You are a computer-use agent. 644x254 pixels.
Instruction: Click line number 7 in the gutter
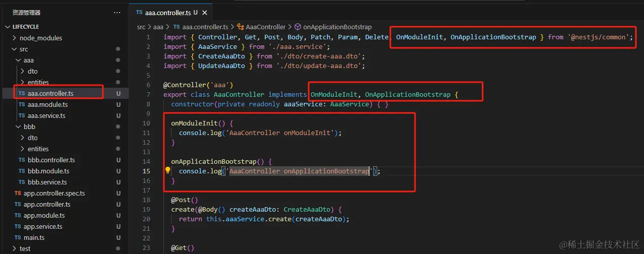coord(148,95)
